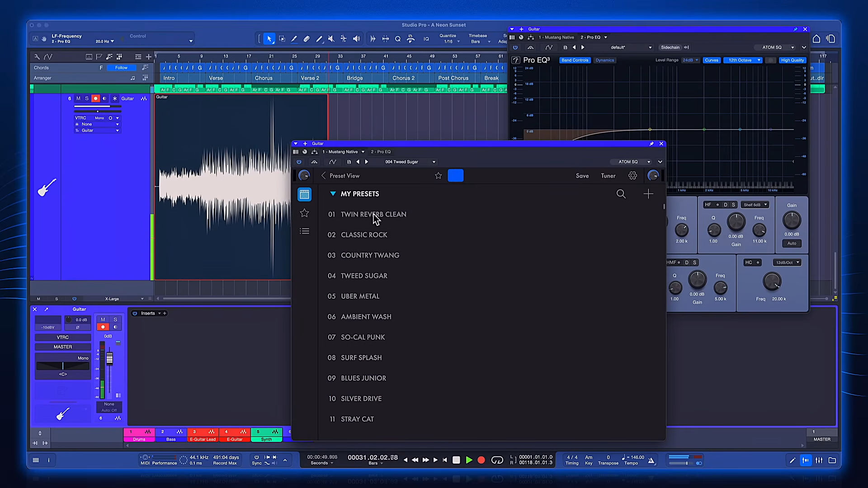Switch to 1 - Mustang Native tab in Pro EQ window
The height and width of the screenshot is (488, 868).
556,38
